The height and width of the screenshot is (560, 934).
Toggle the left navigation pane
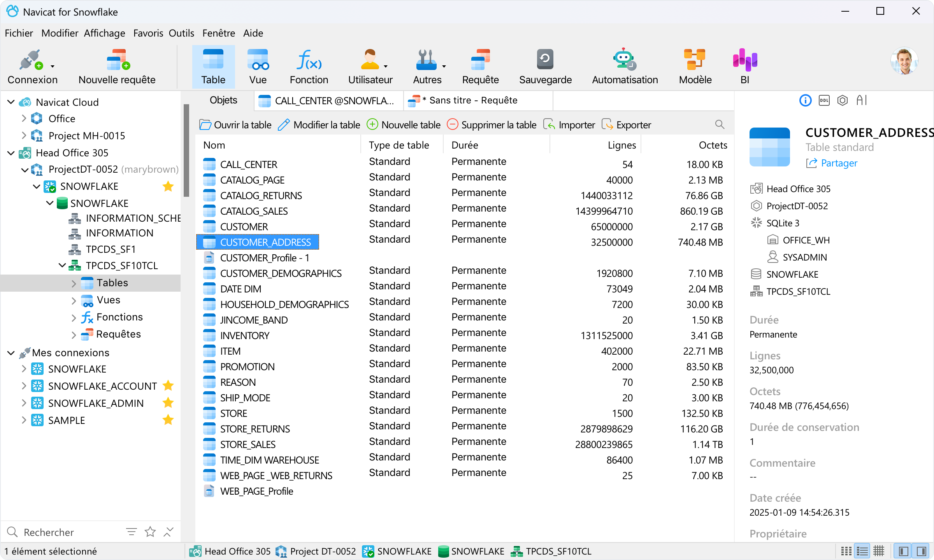tap(904, 551)
